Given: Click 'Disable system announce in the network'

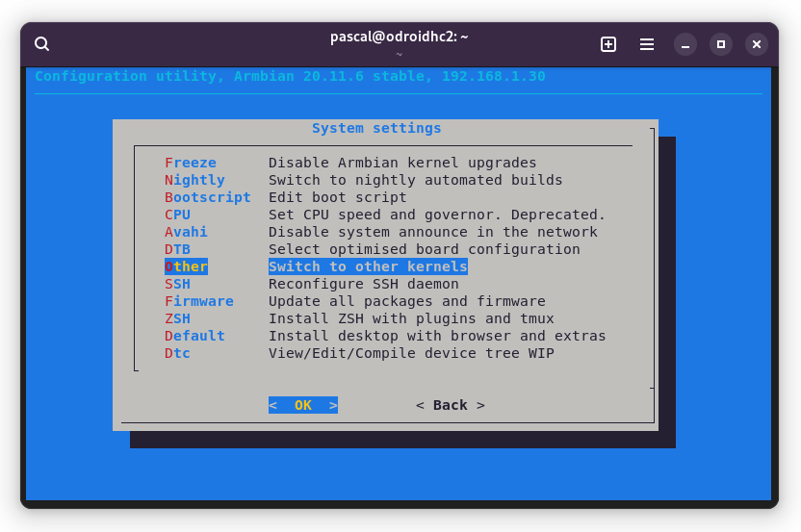Looking at the screenshot, I should tap(432, 232).
